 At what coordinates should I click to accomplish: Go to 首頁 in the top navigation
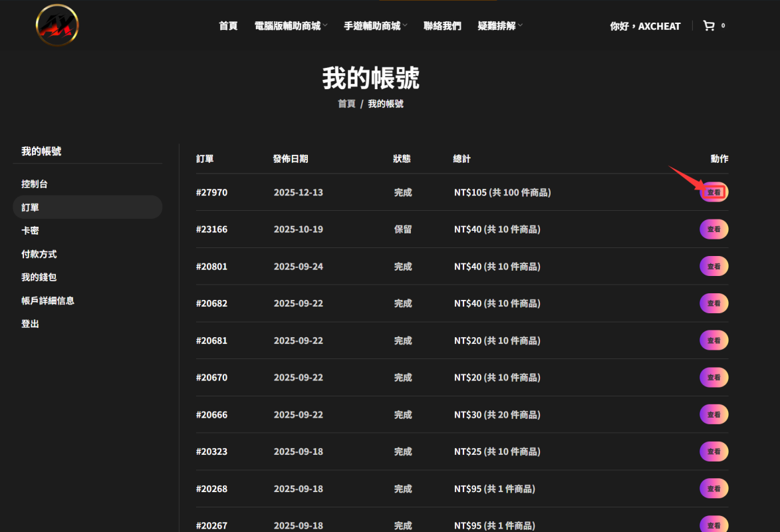[x=228, y=26]
